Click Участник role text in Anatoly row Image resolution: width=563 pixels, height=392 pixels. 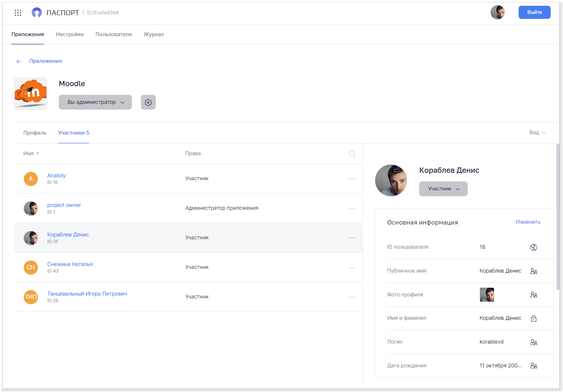(197, 179)
